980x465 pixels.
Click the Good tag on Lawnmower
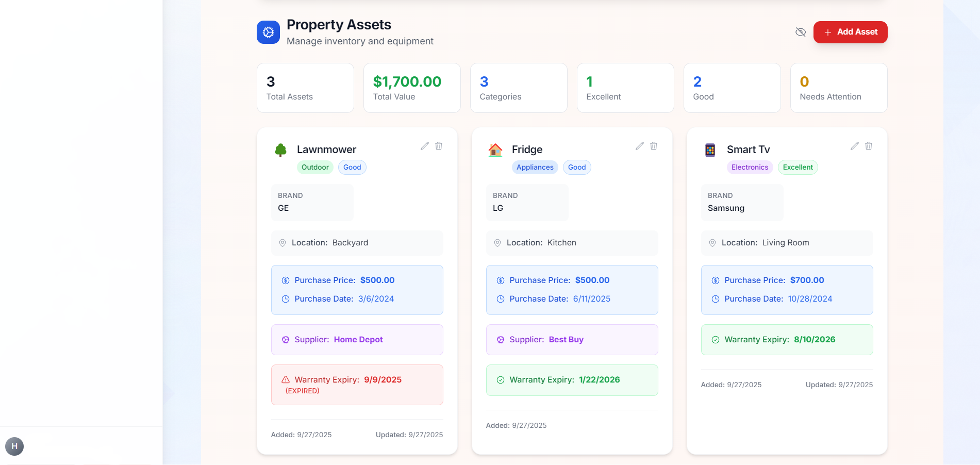(352, 167)
